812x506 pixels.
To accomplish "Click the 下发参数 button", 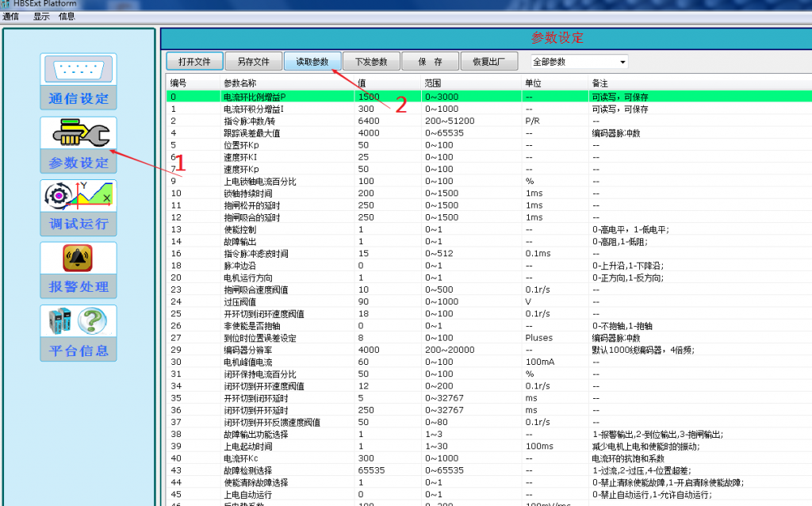I will point(371,62).
